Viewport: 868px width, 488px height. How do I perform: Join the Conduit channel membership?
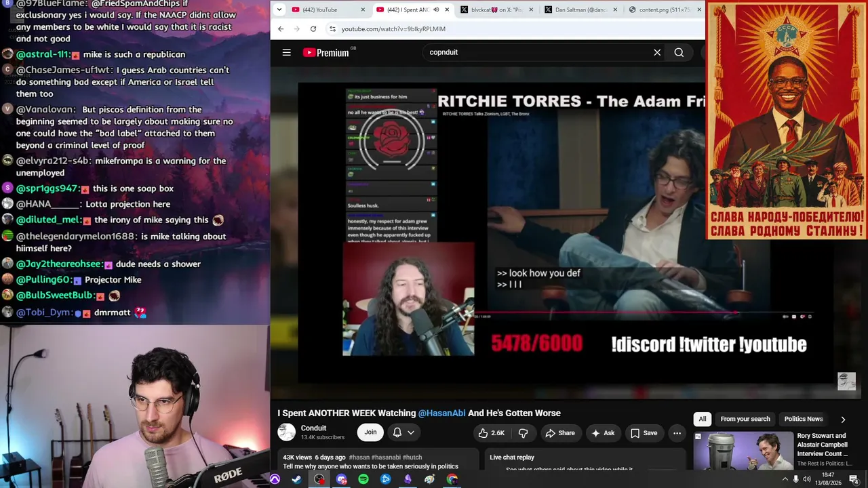[370, 432]
